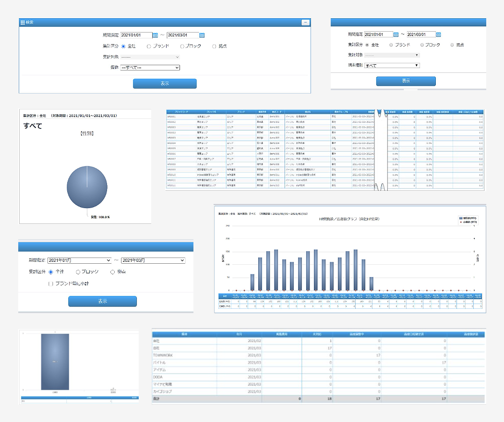Enable the ブランド毎に小計 checkbox
The width and height of the screenshot is (504, 422).
[x=51, y=284]
